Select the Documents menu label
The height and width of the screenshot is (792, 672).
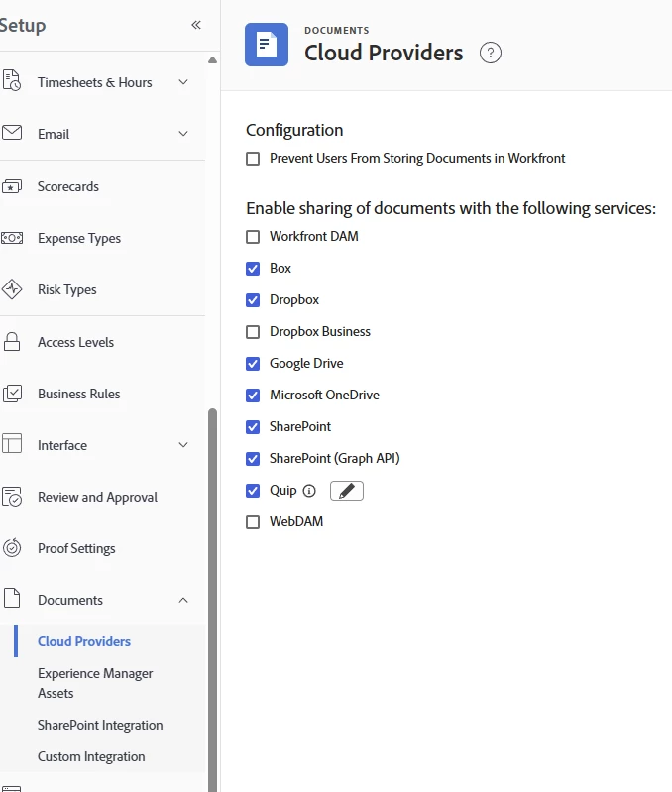pyautogui.click(x=70, y=600)
